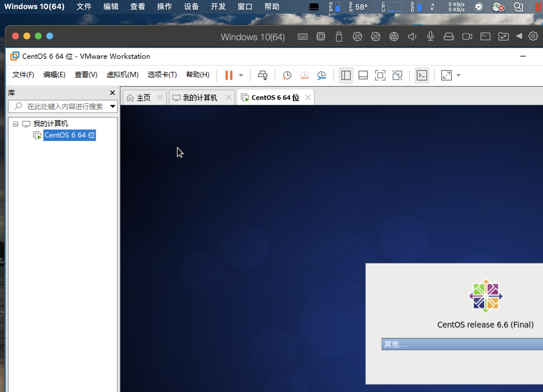543x392 pixels.
Task: Open the mac 操作 menu
Action: (x=164, y=7)
